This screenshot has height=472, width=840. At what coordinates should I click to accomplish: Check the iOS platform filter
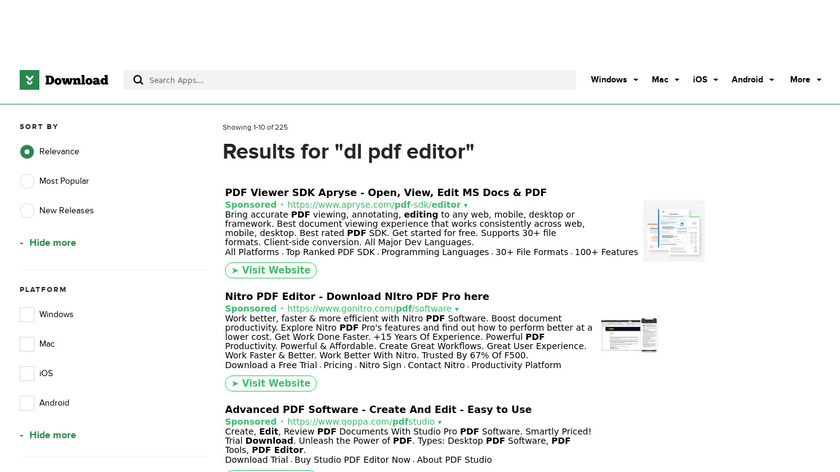tap(27, 373)
